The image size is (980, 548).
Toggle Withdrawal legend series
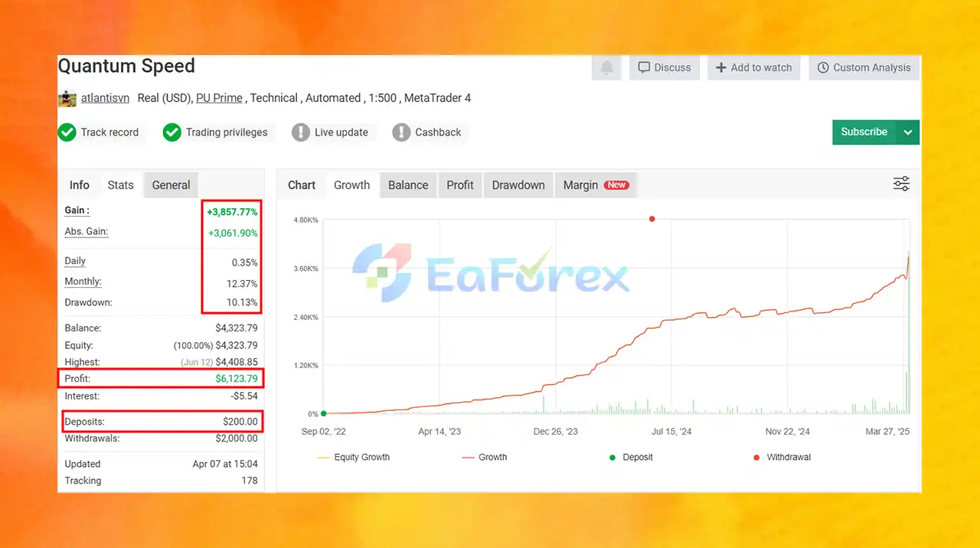point(782,457)
